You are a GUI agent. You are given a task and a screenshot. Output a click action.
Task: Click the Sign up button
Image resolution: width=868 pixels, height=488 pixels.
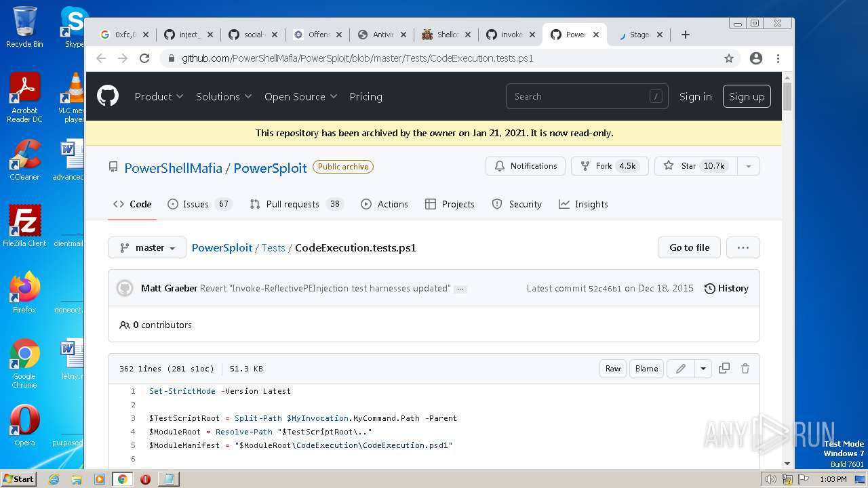coord(747,96)
